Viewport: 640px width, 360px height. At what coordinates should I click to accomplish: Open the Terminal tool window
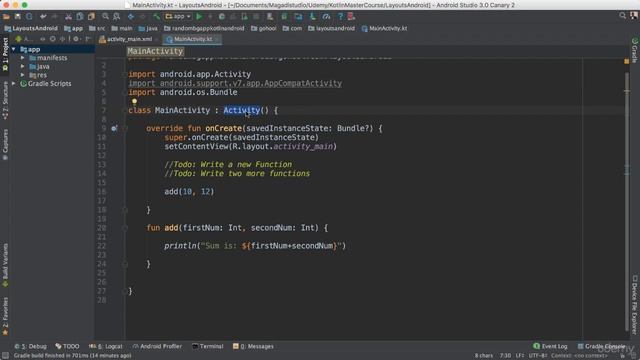(x=208, y=346)
